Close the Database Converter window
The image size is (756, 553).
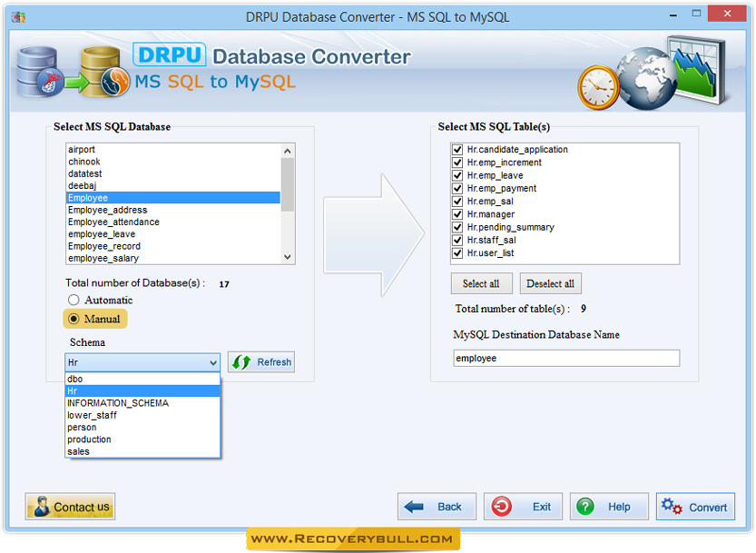click(727, 14)
